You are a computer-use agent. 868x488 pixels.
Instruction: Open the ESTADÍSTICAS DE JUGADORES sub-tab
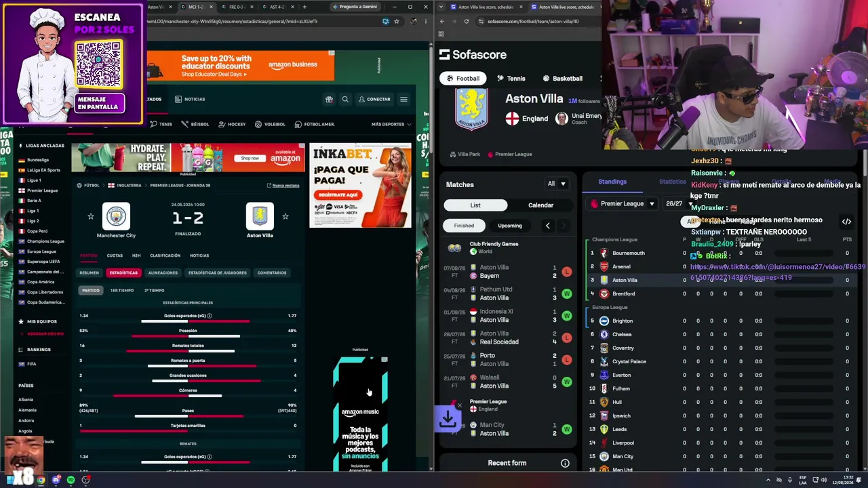pyautogui.click(x=217, y=272)
